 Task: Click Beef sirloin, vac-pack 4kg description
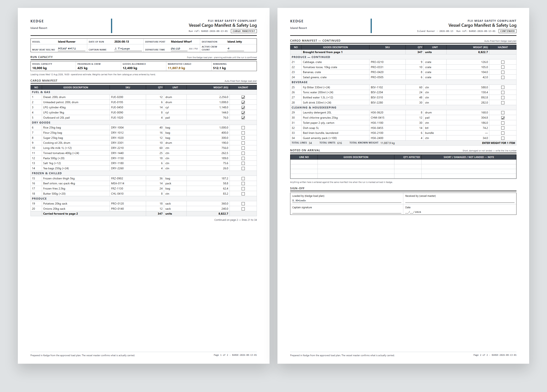[59, 183]
